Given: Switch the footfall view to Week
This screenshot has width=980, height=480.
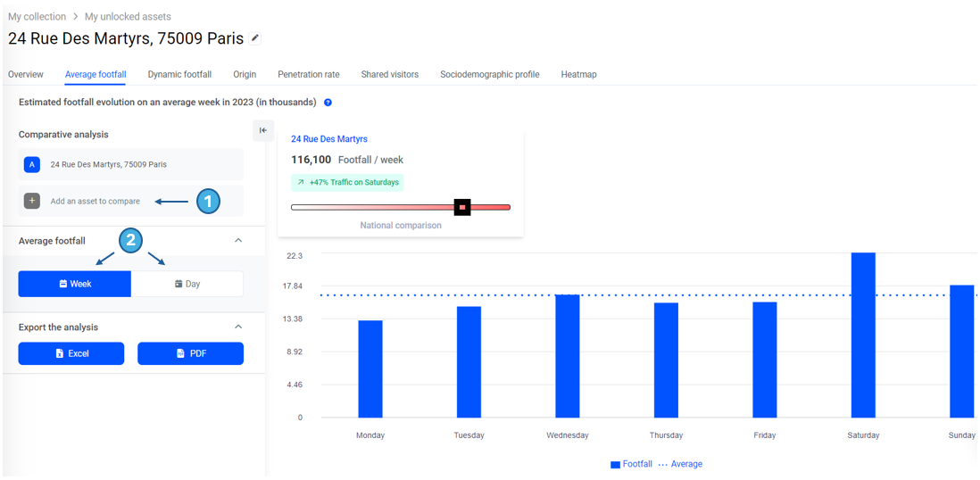Looking at the screenshot, I should (x=75, y=284).
